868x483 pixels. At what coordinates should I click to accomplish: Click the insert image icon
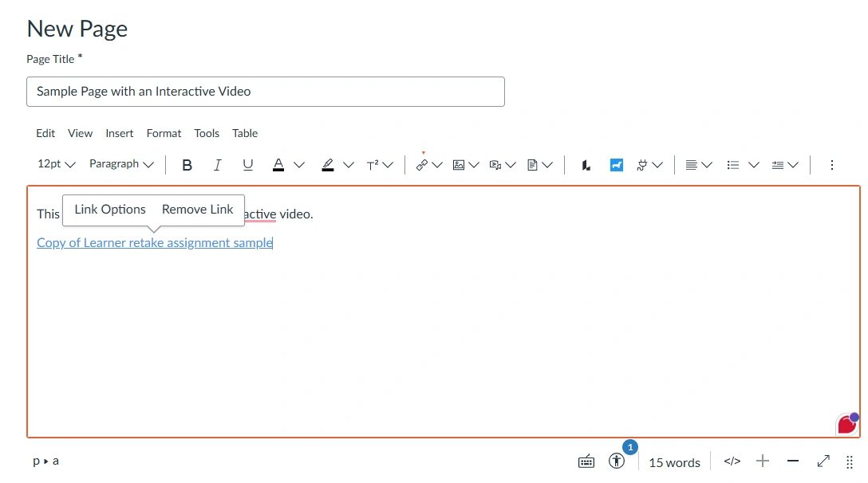[x=459, y=165]
